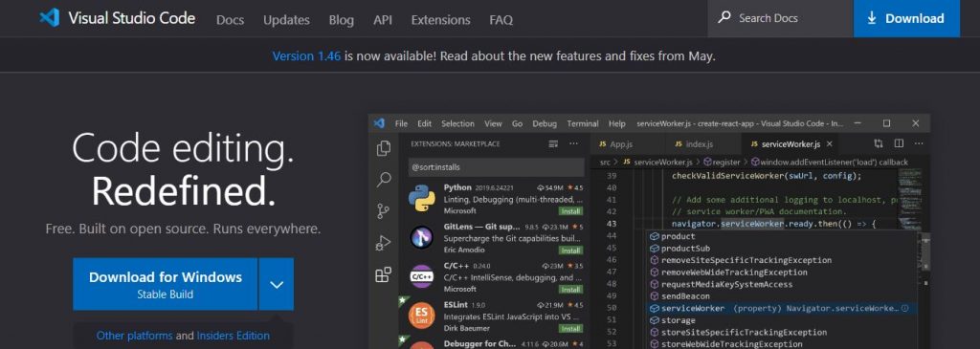Click the Visual Studio Code logo icon
980x349 pixels.
click(50, 17)
